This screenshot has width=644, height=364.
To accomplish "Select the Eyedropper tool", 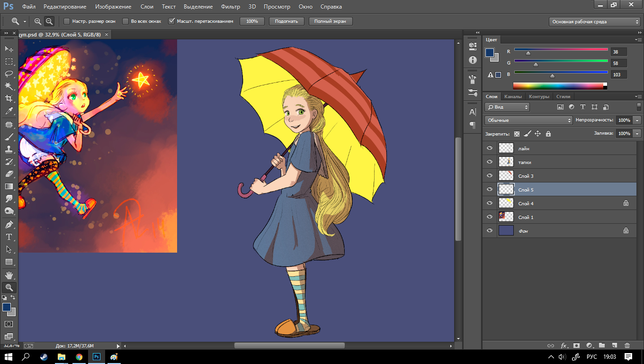I will click(x=9, y=111).
